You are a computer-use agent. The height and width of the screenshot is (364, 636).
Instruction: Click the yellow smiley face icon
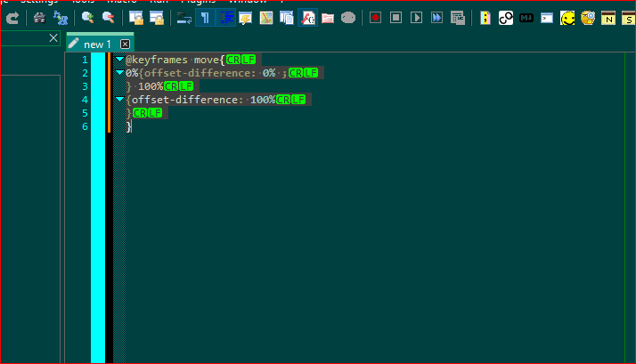(x=567, y=18)
